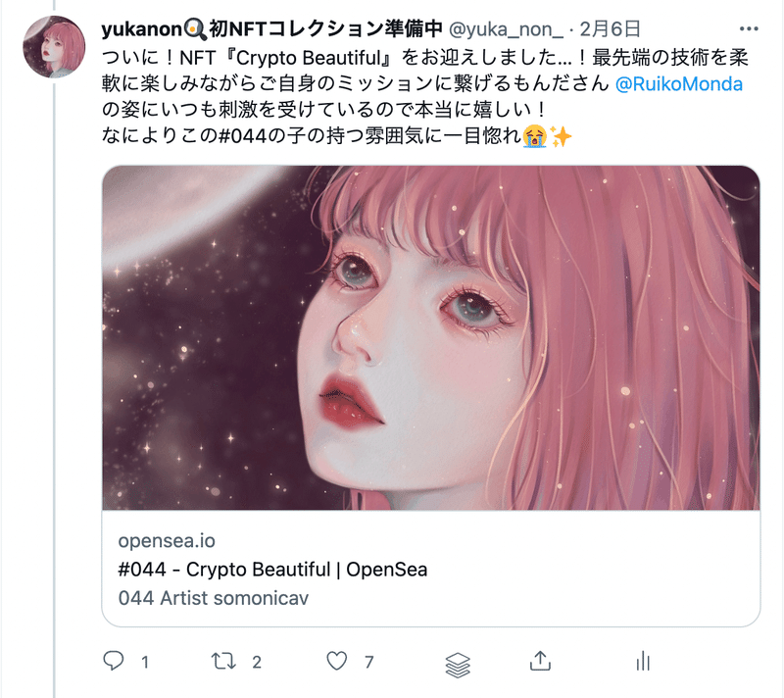The image size is (784, 698).
Task: View tweet analytics bar chart icon
Action: click(643, 661)
